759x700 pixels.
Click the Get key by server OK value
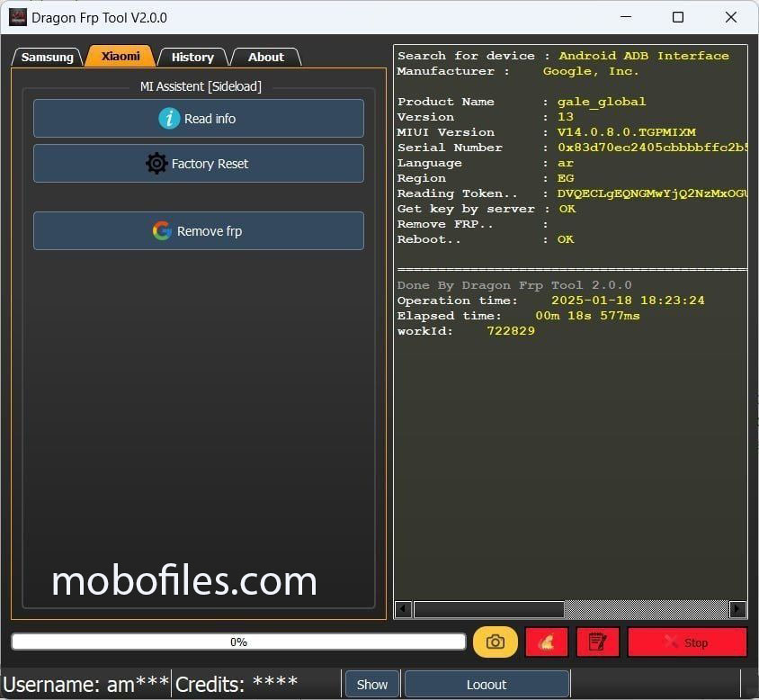[567, 209]
